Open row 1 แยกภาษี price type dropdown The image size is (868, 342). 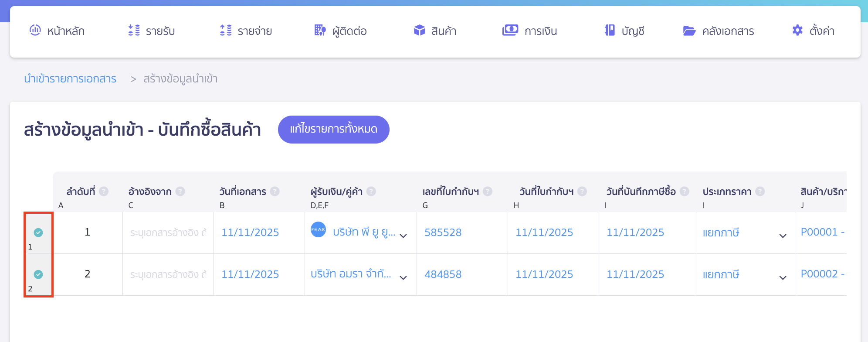(783, 236)
